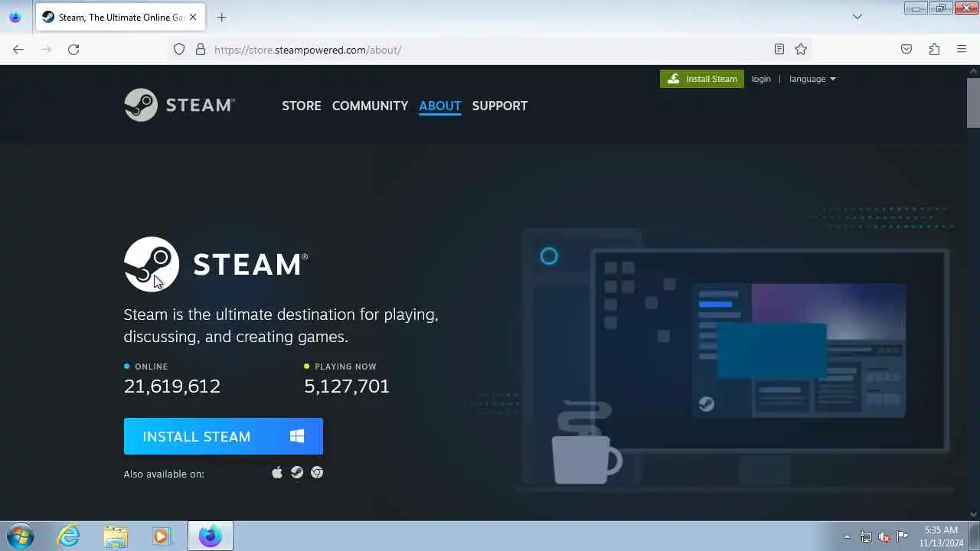Click the online count 21,619,612
The height and width of the screenshot is (551, 980).
pos(172,386)
